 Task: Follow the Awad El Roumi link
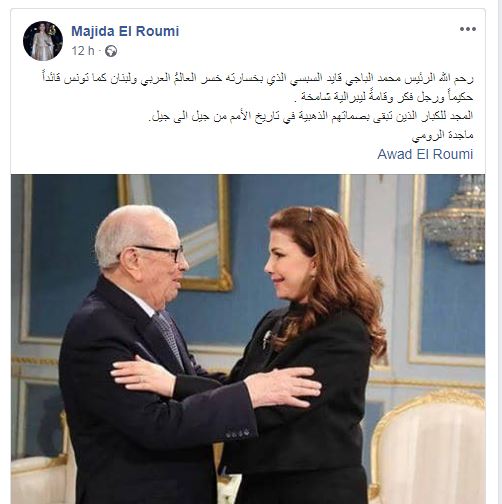coord(425,154)
